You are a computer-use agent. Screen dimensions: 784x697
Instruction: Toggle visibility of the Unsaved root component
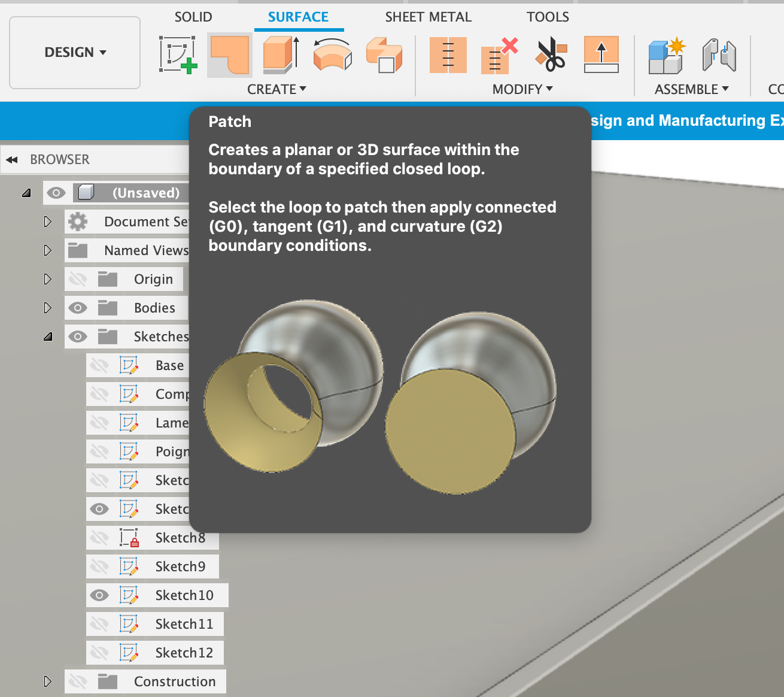point(56,193)
